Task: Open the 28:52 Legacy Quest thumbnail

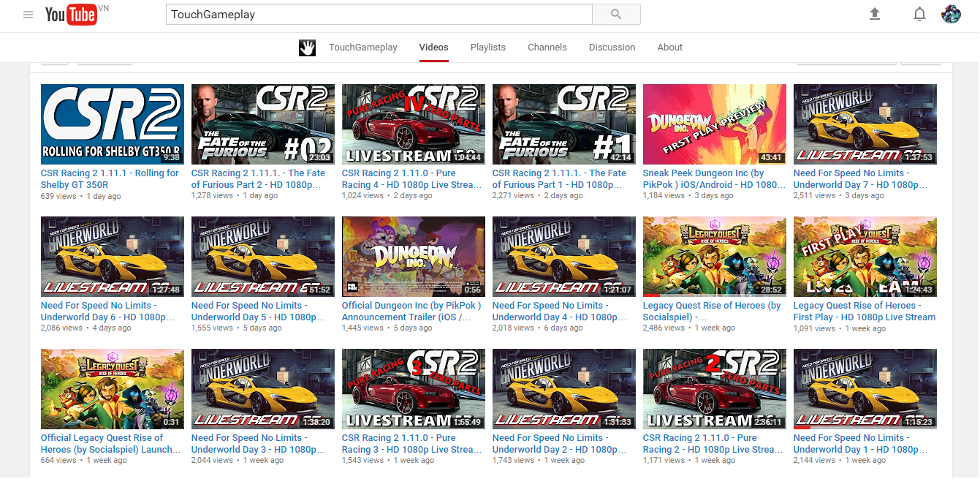Action: [715, 257]
